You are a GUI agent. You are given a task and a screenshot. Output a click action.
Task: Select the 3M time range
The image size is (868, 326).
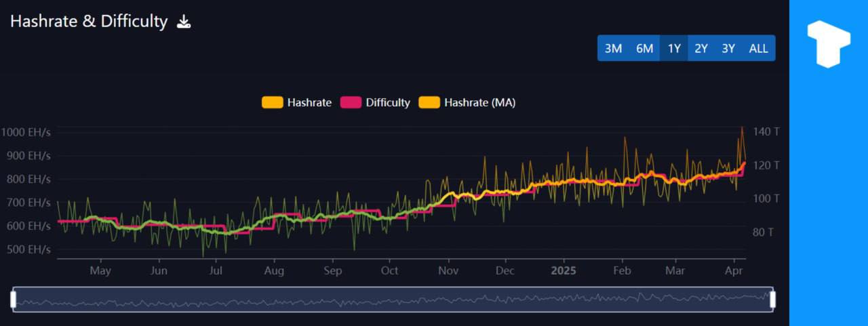pyautogui.click(x=613, y=48)
